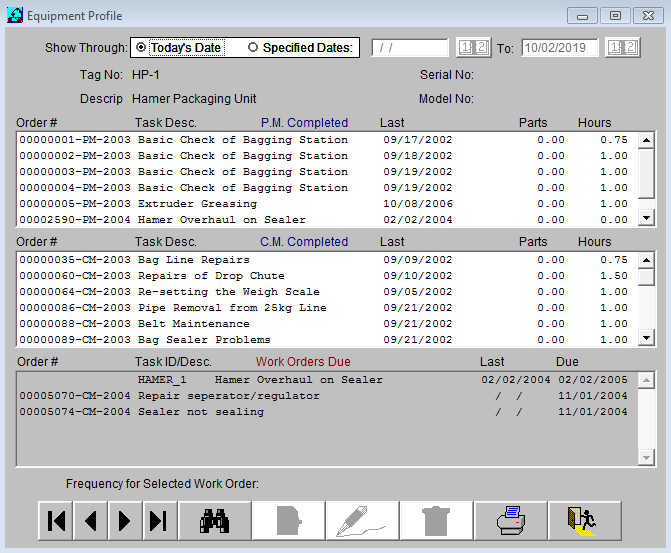Viewport: 671px width, 553px height.
Task: Click hours value 1.50
Action: (614, 276)
